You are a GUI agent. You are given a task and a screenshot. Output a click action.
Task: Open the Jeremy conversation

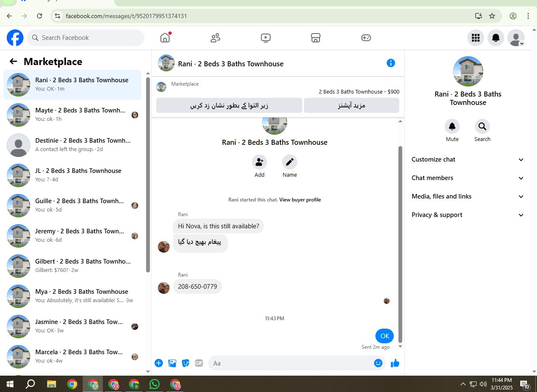[72, 236]
